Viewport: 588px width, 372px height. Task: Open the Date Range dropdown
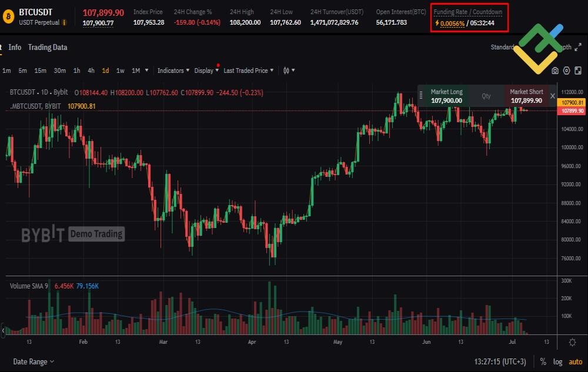coord(34,361)
